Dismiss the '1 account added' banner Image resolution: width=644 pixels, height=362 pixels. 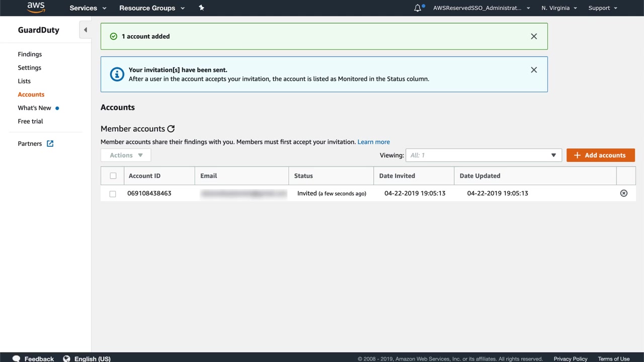point(534,36)
